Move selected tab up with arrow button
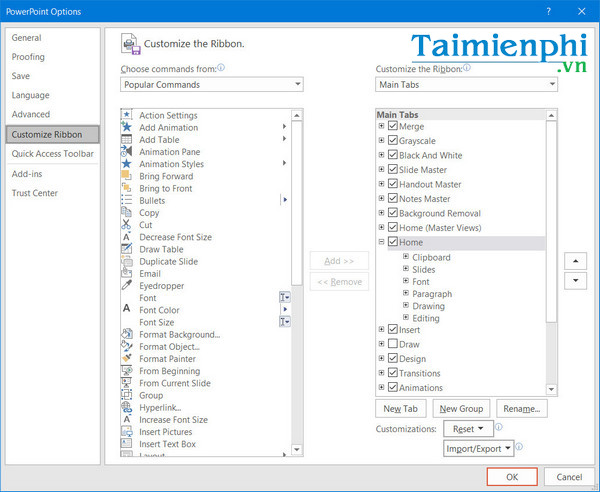 click(x=575, y=261)
